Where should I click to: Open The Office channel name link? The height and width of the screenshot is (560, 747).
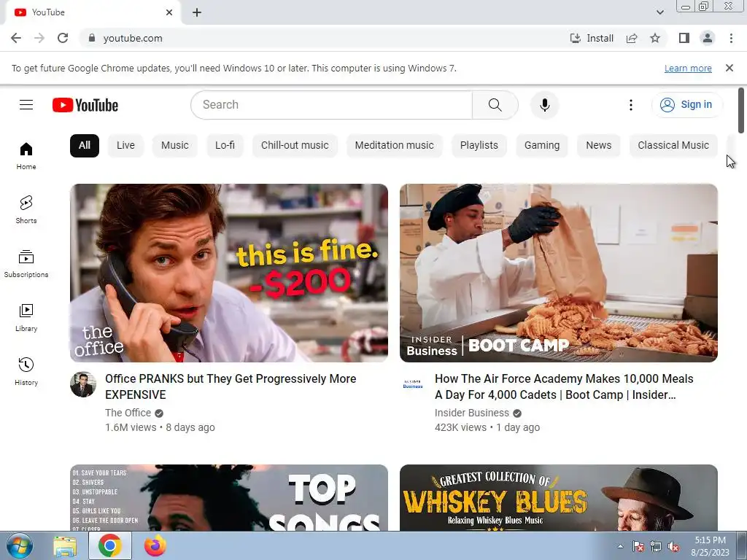tap(128, 413)
